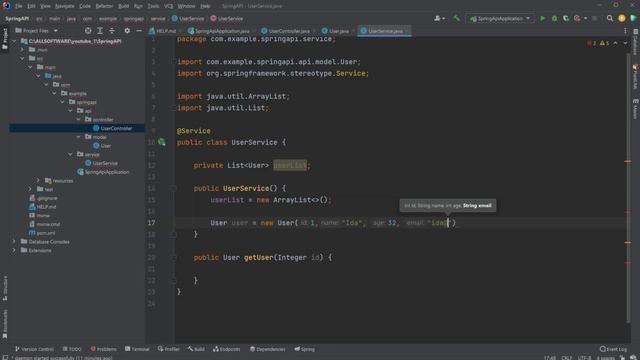Start the debugger with the bug icon

point(554,18)
